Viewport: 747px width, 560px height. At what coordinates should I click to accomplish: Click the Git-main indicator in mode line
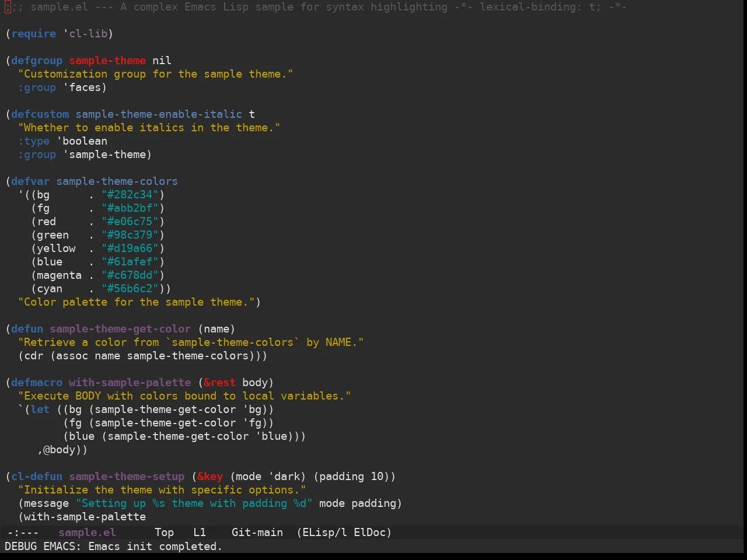click(257, 533)
